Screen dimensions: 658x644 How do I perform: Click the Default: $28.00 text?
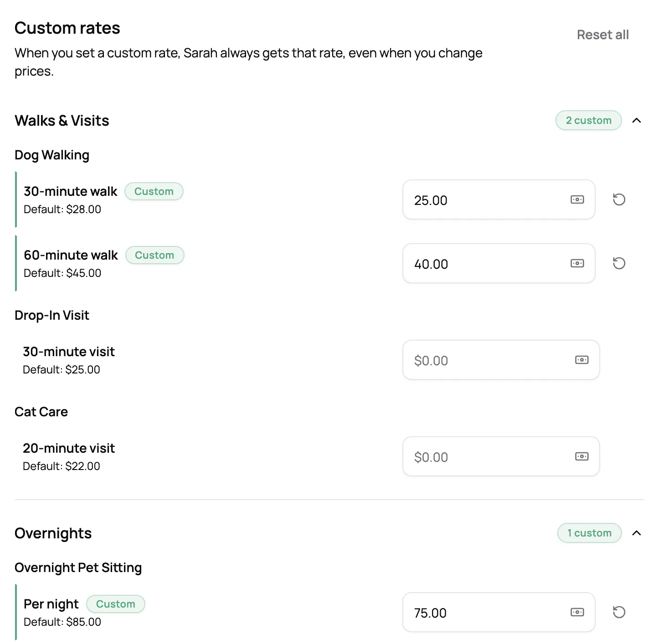(62, 210)
